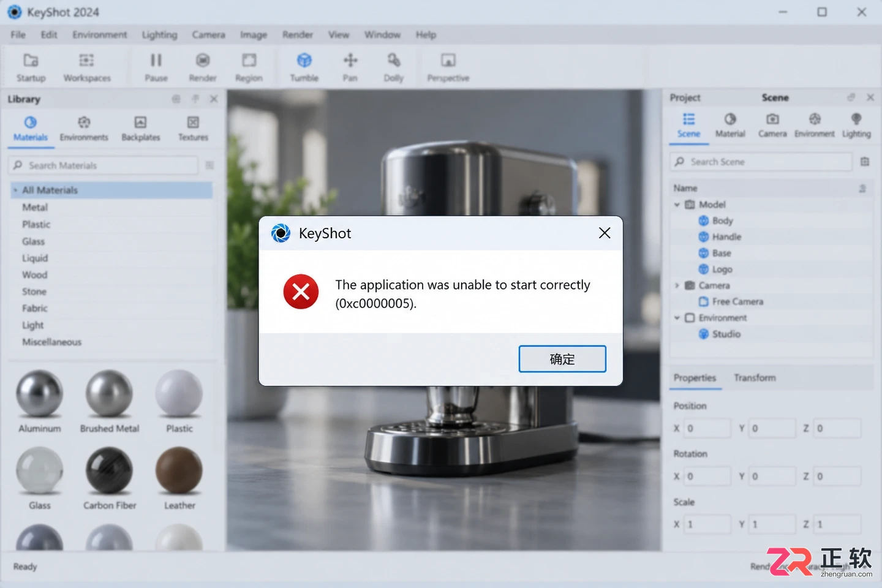Open the Backplates library tab
882x588 pixels.
[x=140, y=129]
